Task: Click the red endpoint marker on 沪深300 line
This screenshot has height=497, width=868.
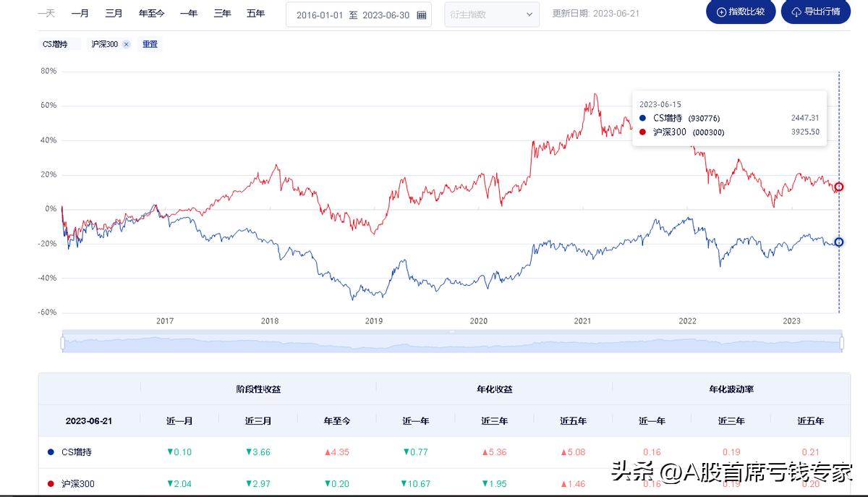Action: (x=838, y=187)
